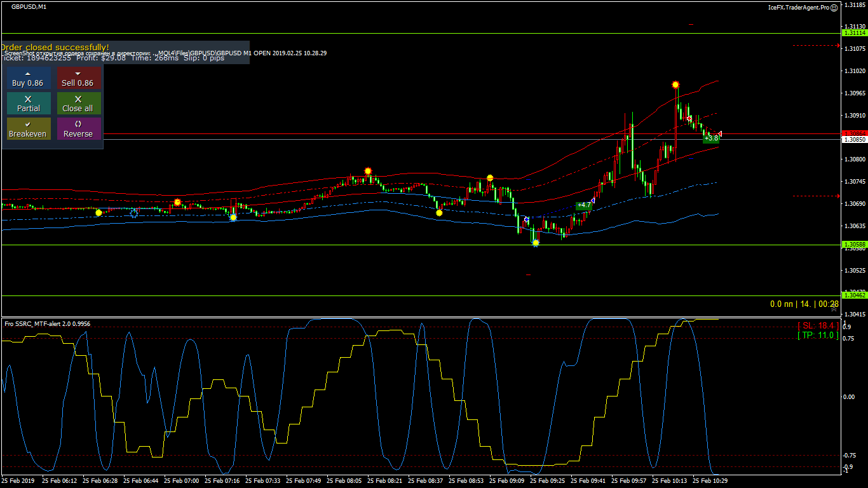
Task: Click 'Order closed successfully!' message
Action: 55,47
